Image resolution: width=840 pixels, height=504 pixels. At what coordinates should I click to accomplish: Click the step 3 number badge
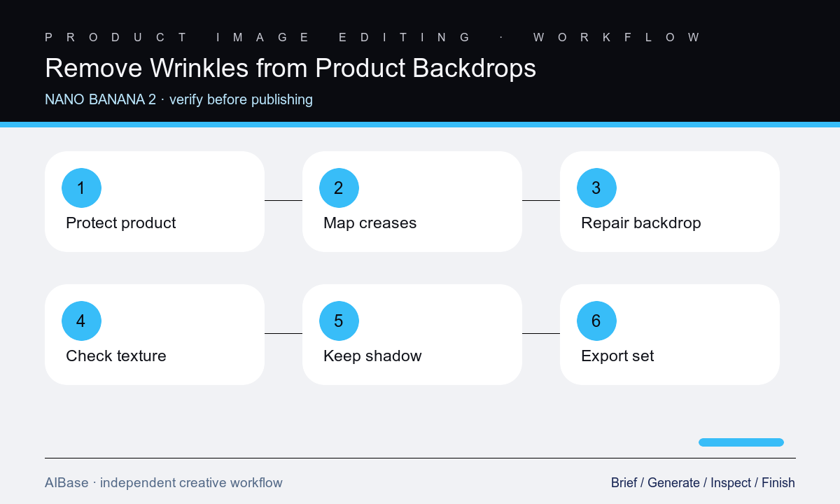pyautogui.click(x=596, y=188)
